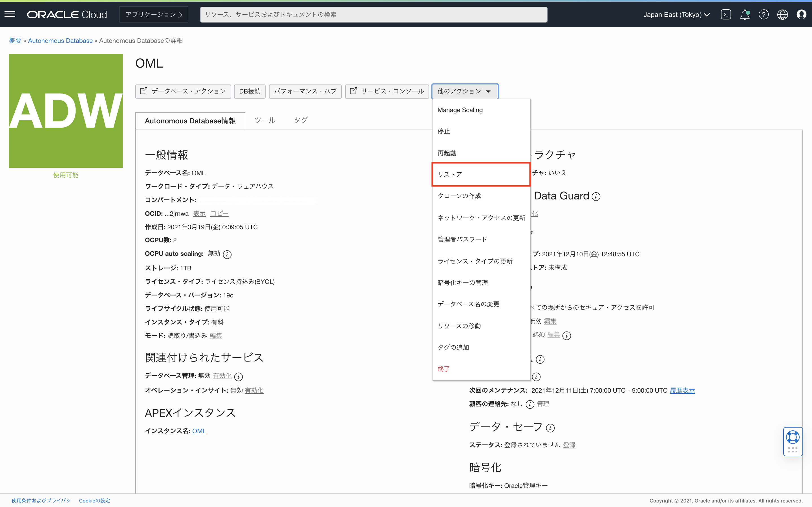Open the notifications bell
The width and height of the screenshot is (812, 507).
pos(745,14)
